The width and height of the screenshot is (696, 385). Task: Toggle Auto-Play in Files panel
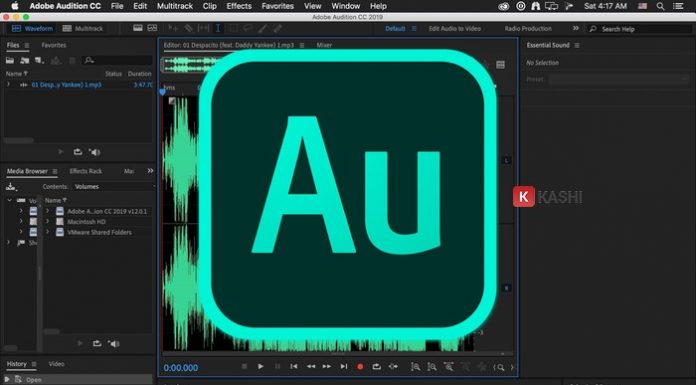[95, 152]
